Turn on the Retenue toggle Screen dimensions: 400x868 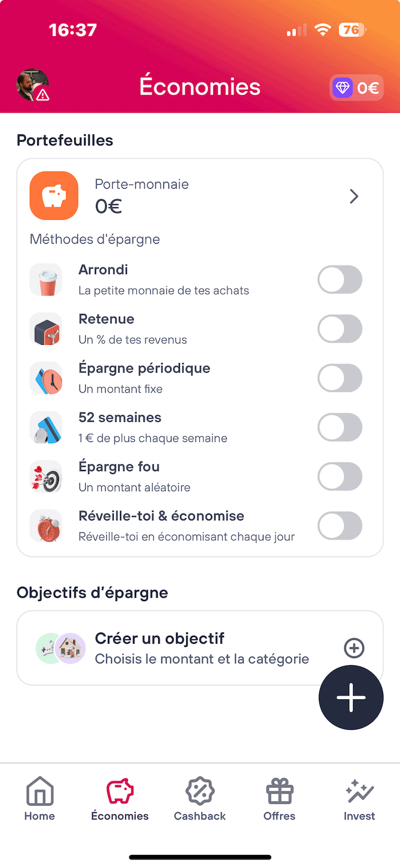(x=340, y=329)
